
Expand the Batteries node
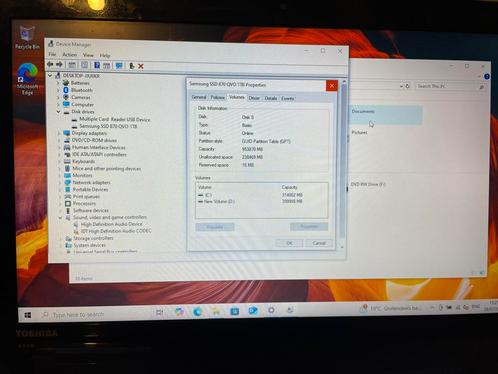pos(58,83)
